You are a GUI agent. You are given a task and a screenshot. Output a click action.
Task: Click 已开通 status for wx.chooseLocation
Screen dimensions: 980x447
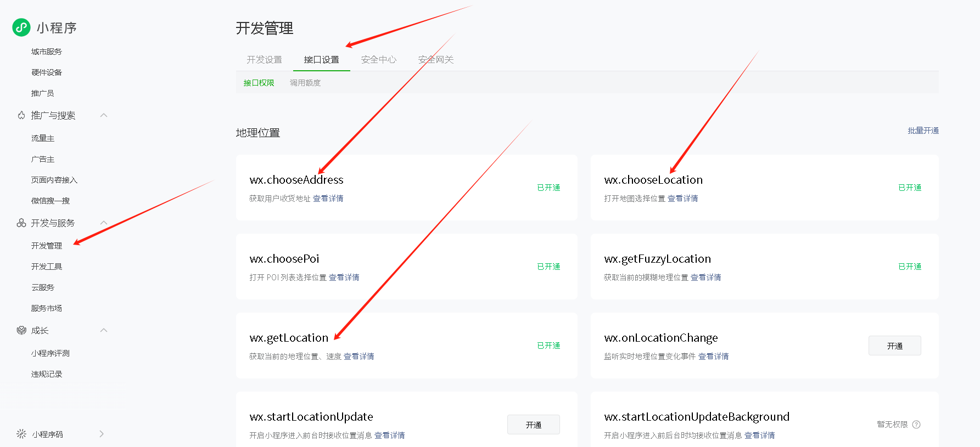pos(910,188)
